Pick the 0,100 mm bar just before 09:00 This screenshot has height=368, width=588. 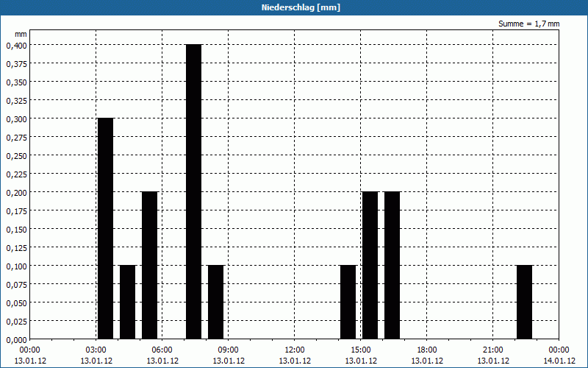[215, 302]
